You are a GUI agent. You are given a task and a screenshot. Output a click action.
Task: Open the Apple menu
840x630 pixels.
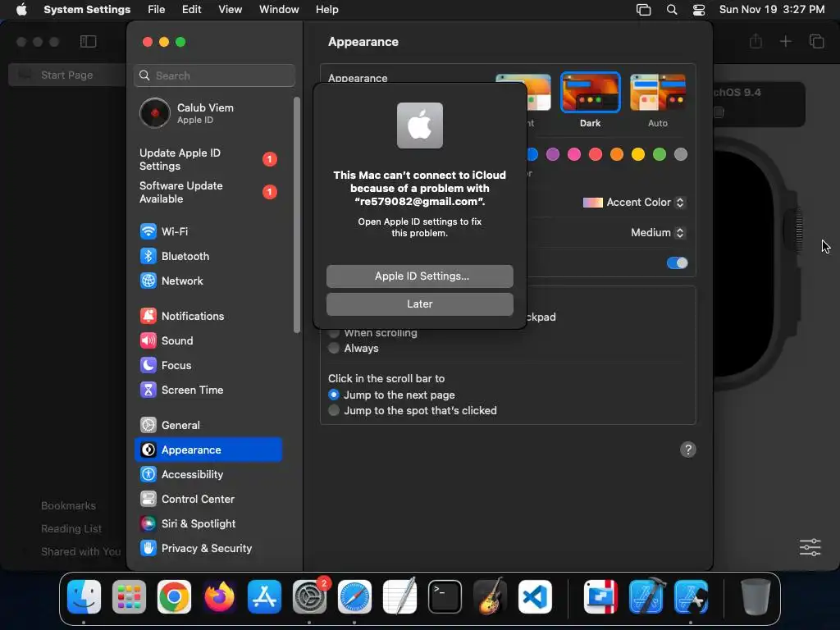(21, 10)
